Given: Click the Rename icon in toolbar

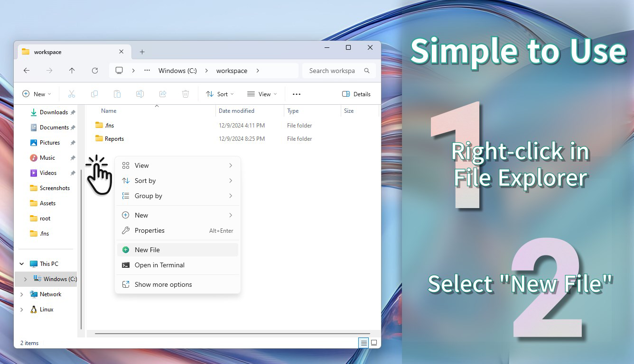Looking at the screenshot, I should pyautogui.click(x=140, y=94).
